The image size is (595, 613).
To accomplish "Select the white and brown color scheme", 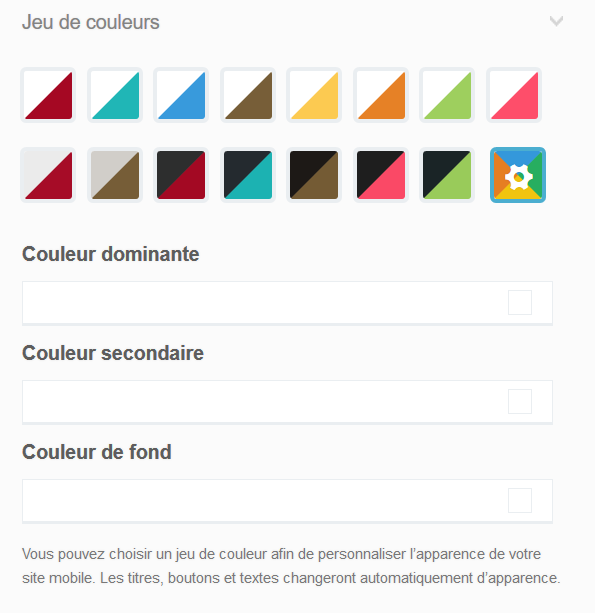I will tap(248, 95).
